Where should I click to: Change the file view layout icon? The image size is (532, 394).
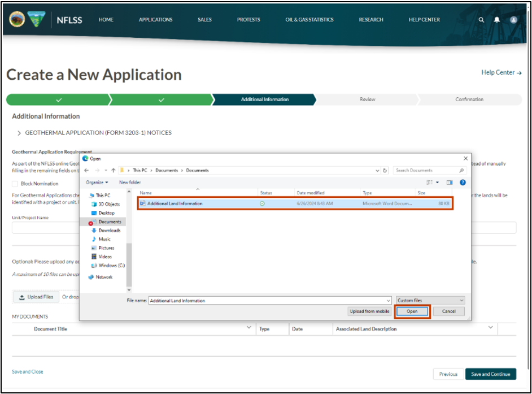click(430, 183)
